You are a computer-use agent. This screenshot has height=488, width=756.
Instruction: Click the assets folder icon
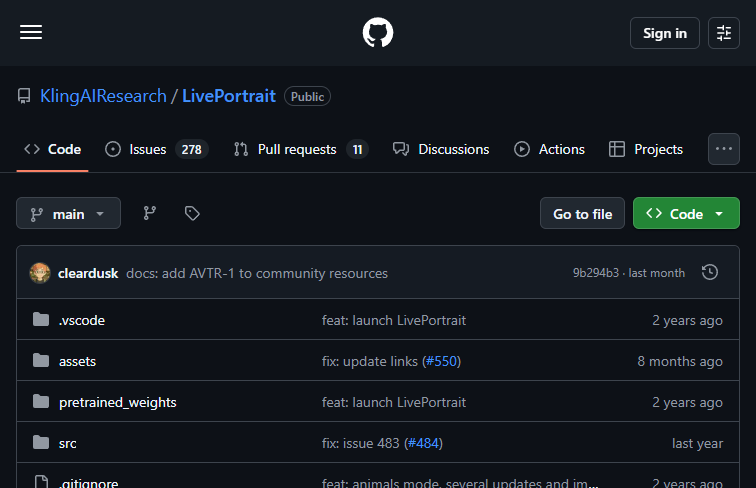(41, 360)
